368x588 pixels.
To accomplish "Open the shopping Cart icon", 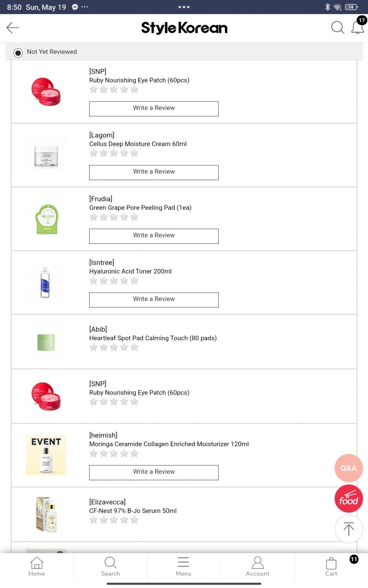I will 331,567.
